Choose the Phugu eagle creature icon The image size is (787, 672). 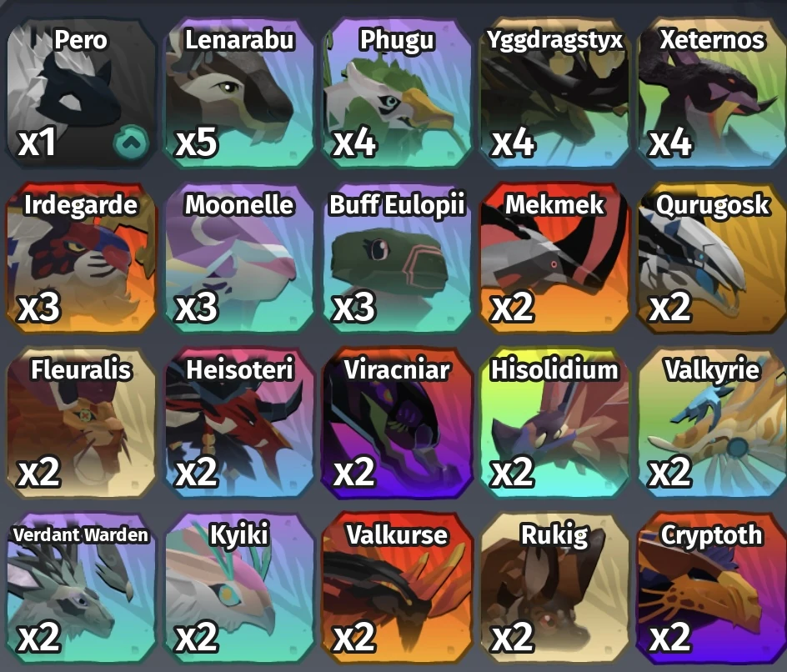[397, 93]
